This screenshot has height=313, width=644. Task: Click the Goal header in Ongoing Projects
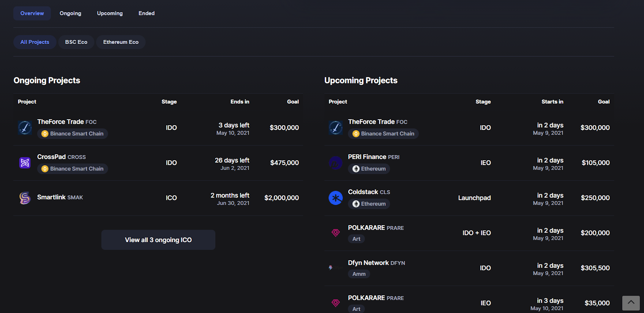click(x=293, y=102)
